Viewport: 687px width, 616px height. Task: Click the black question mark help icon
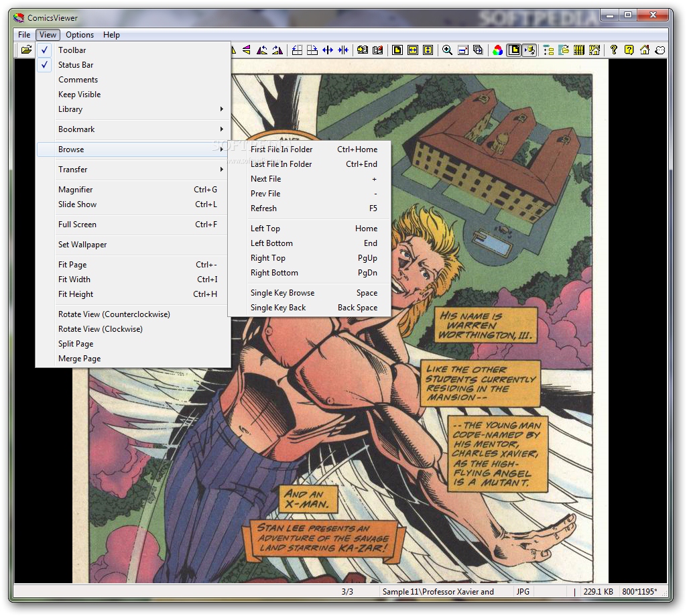pos(614,50)
